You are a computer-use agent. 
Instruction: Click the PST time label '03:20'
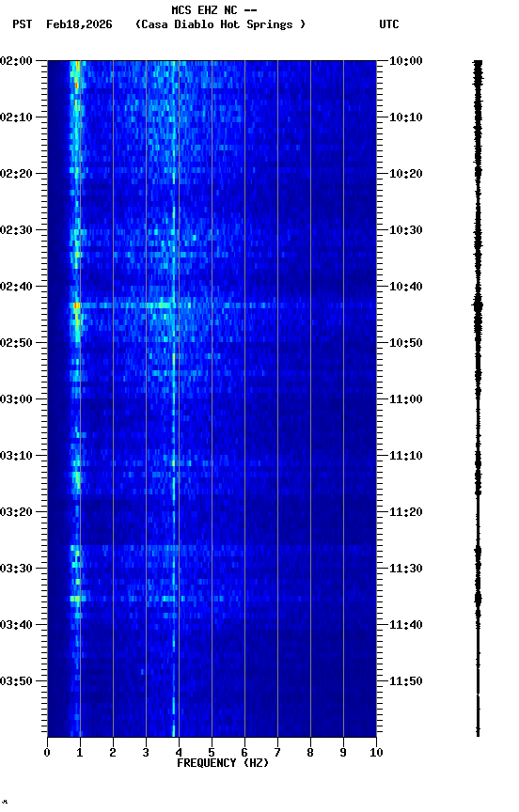click(16, 512)
